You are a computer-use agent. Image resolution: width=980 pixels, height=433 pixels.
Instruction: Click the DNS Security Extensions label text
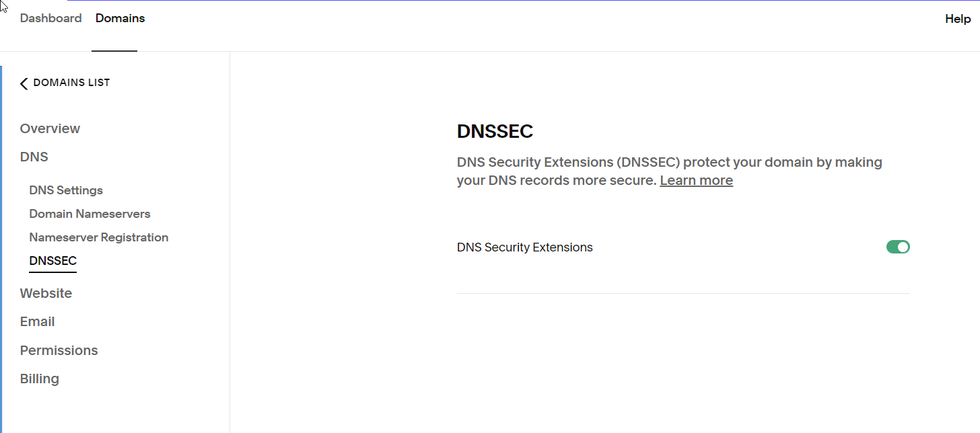click(x=525, y=247)
